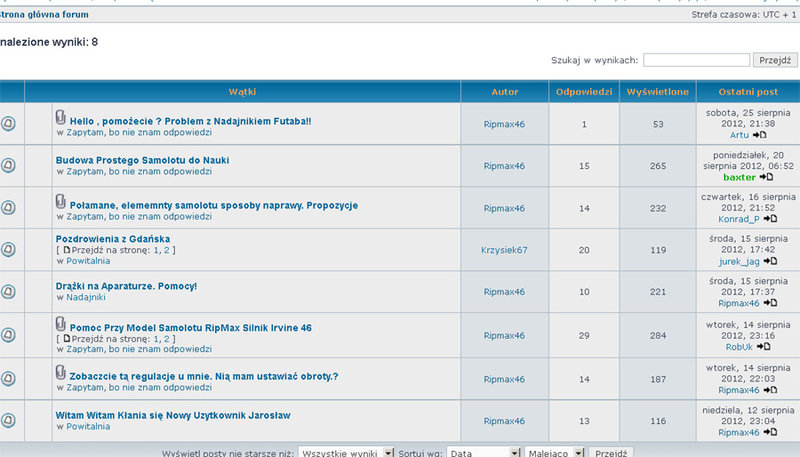Screen dimensions: 800x457
Task: Jump to last post icon beside RobUk
Action: (763, 347)
